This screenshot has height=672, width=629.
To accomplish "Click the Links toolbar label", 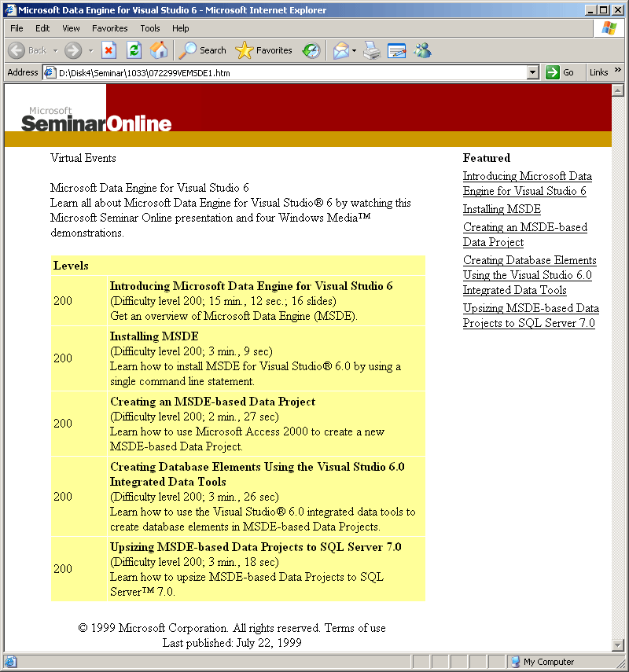I will click(598, 72).
